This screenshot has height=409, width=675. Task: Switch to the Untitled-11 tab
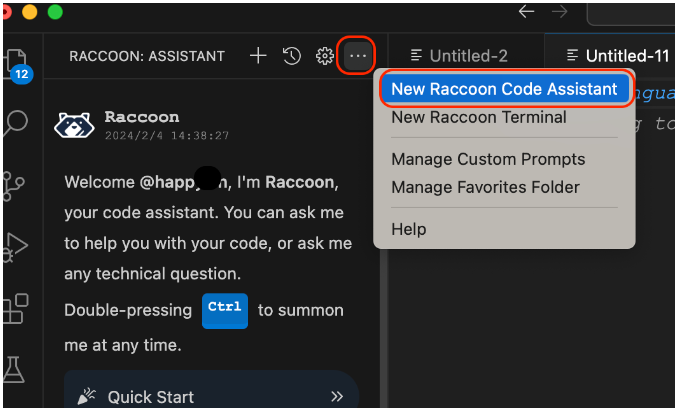pos(618,56)
